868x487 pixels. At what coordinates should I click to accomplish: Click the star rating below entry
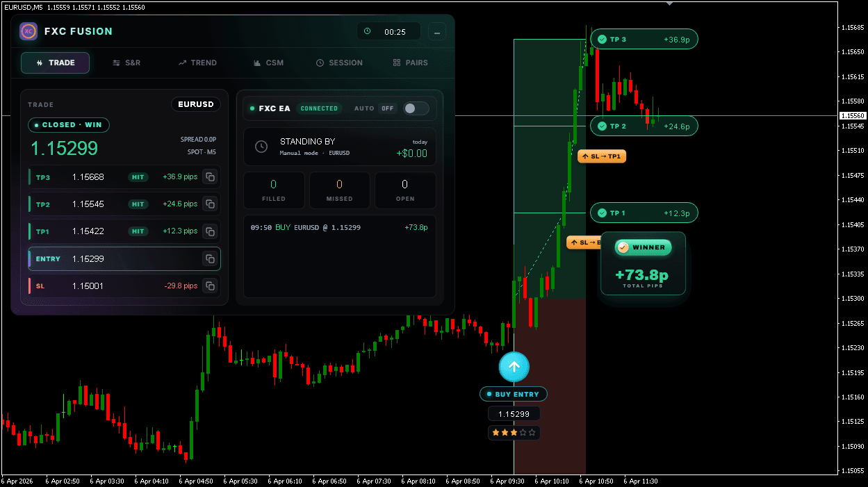pos(514,432)
